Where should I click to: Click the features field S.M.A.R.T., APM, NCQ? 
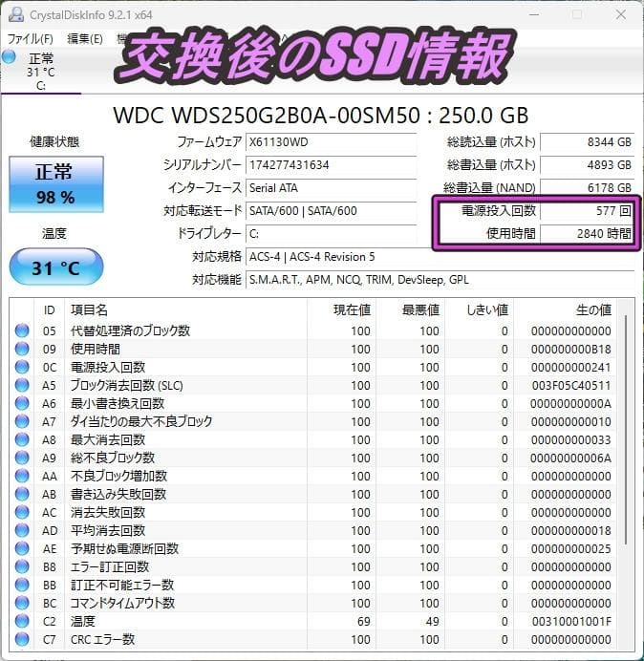pos(440,280)
